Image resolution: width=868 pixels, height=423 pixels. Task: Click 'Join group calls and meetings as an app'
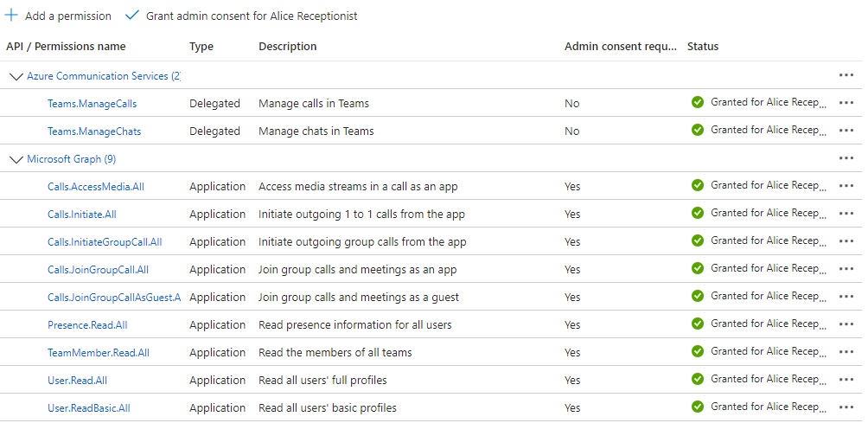pos(358,270)
